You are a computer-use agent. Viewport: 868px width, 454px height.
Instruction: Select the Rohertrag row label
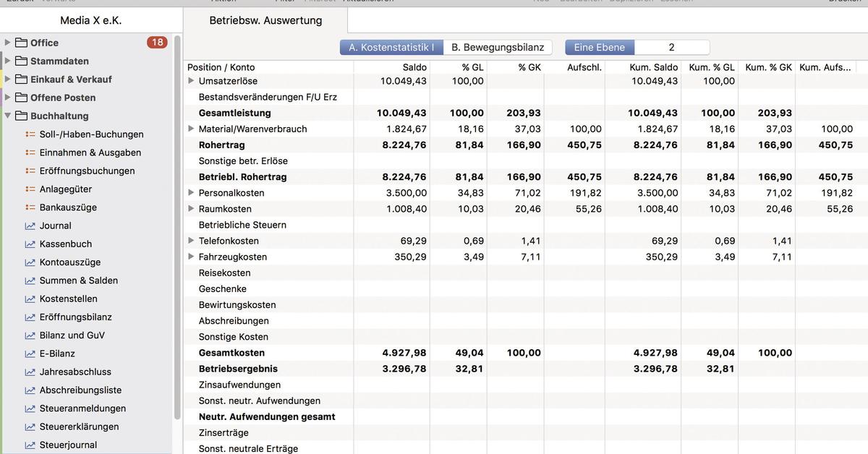pos(221,145)
